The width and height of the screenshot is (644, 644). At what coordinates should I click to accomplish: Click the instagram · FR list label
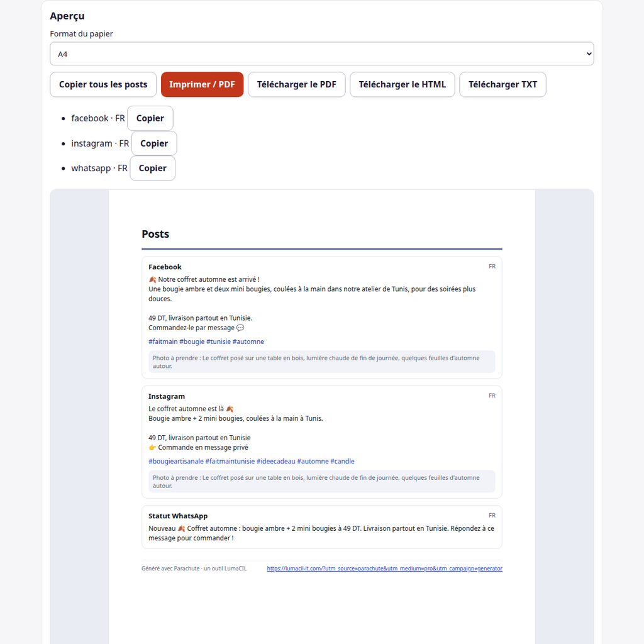tap(100, 143)
